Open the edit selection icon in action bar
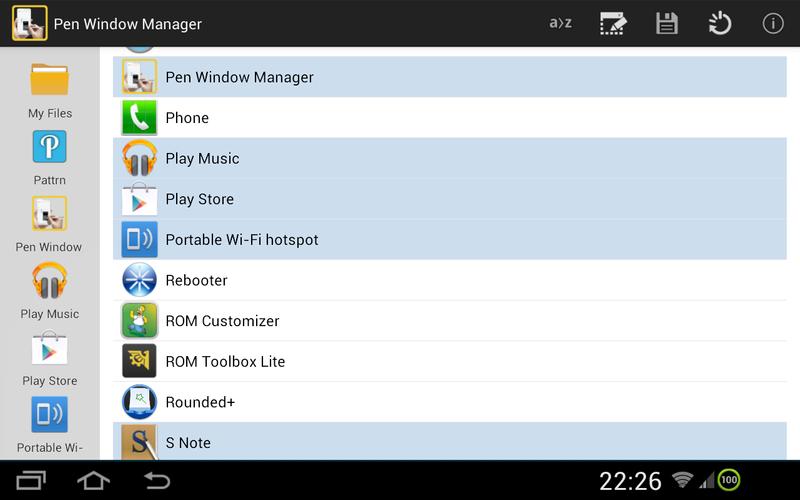Viewport: 800px width, 500px height. pos(613,23)
